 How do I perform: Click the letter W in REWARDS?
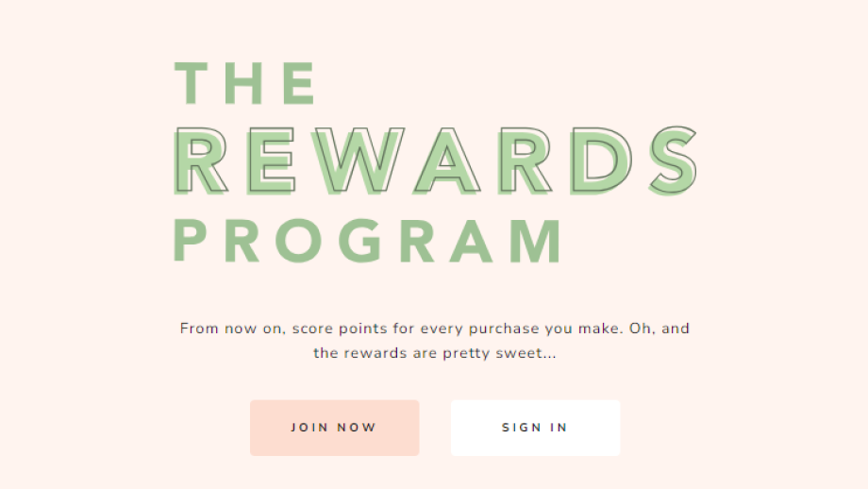[357, 161]
